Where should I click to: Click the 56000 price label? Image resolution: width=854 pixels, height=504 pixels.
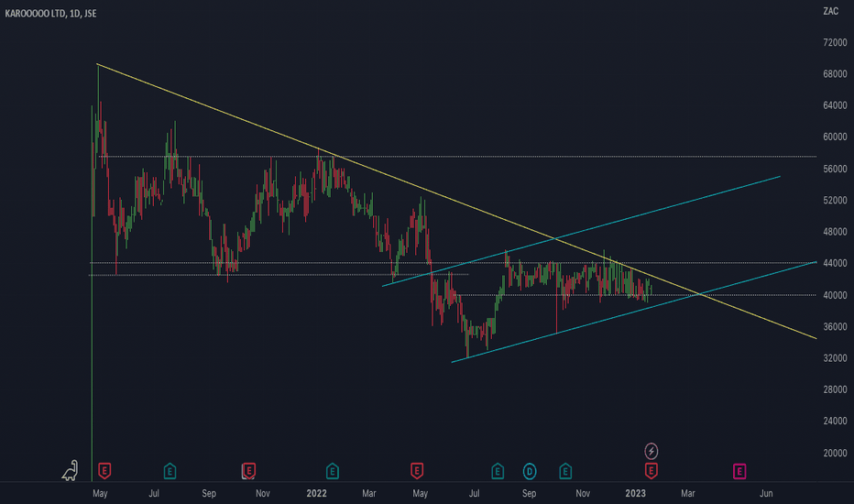tap(835, 169)
